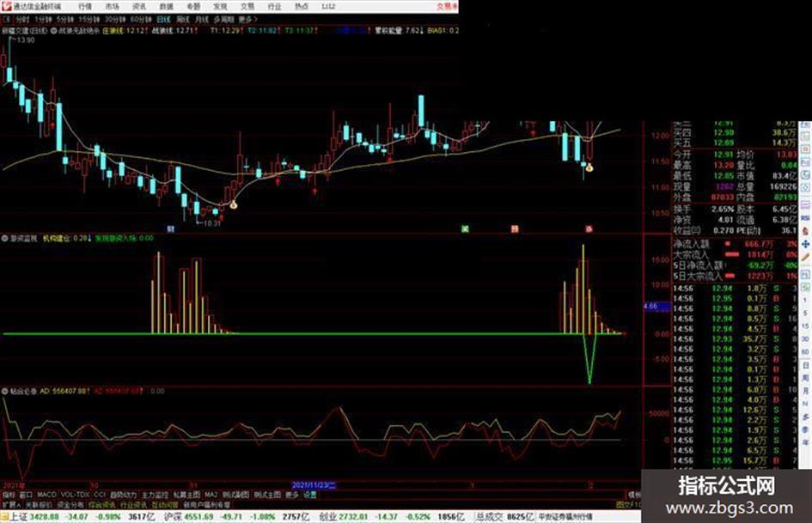Click the 通达信 app logo icon
The image size is (812, 523).
6,6
